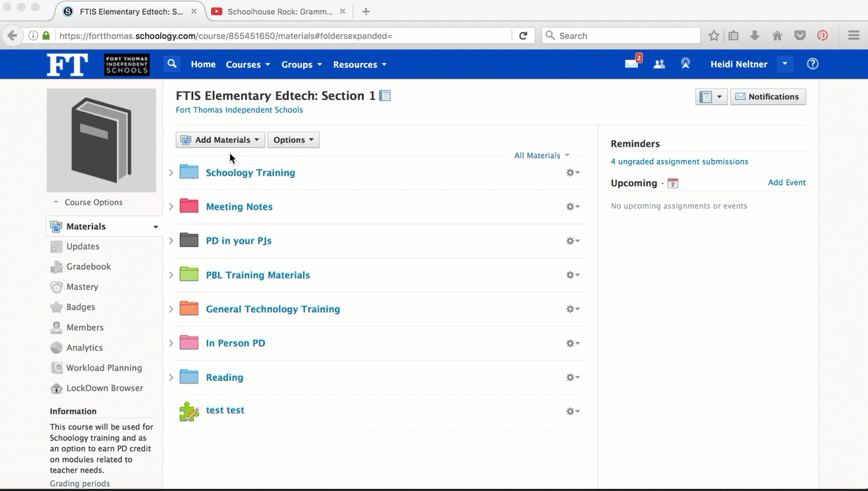Open Gradebook in the course sidebar
This screenshot has width=868, height=491.
tap(88, 266)
